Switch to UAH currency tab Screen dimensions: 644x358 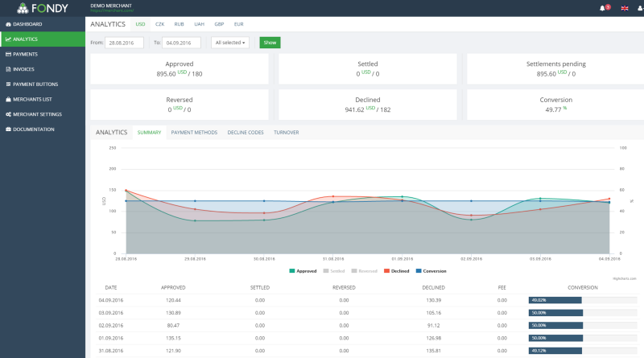tap(199, 24)
